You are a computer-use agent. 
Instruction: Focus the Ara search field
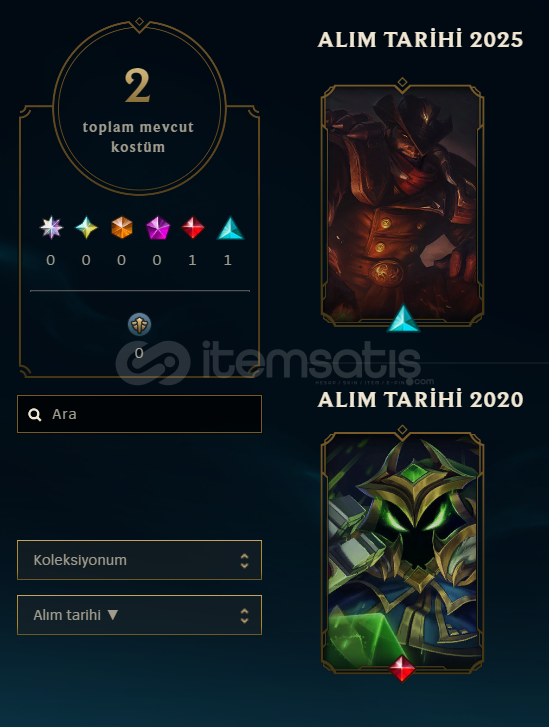(140, 414)
